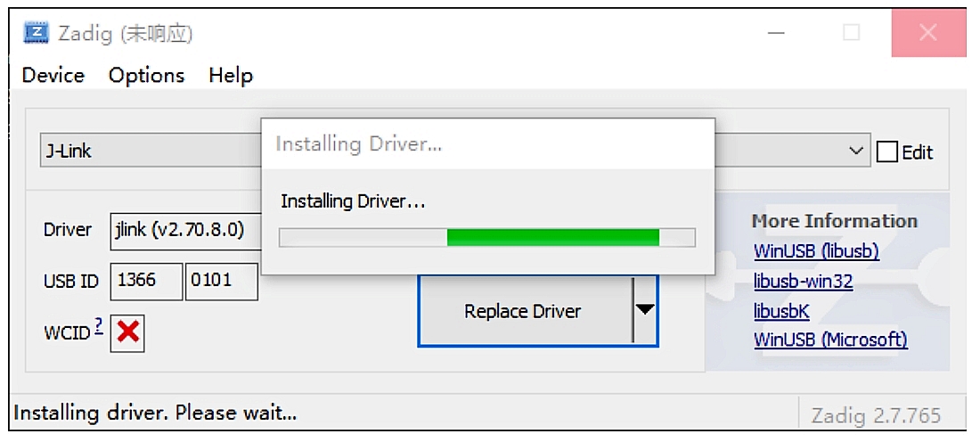Click the red X WCID status icon

click(127, 333)
